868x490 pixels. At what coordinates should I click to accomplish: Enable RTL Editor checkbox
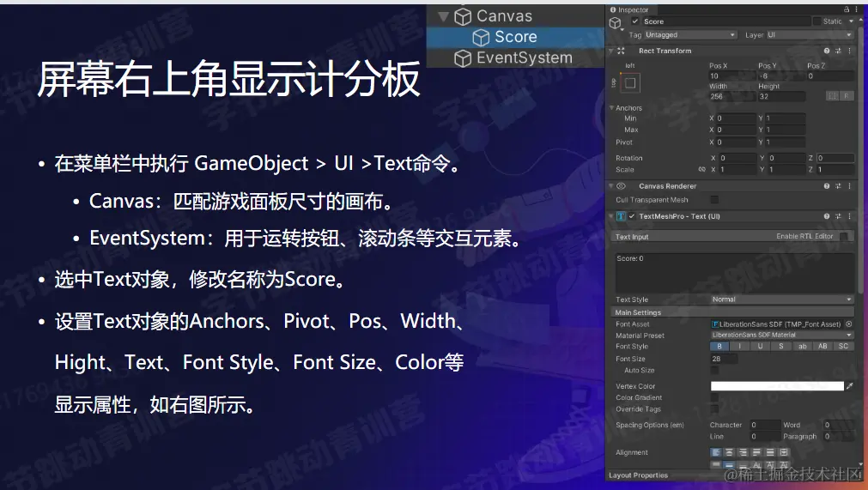click(x=843, y=236)
